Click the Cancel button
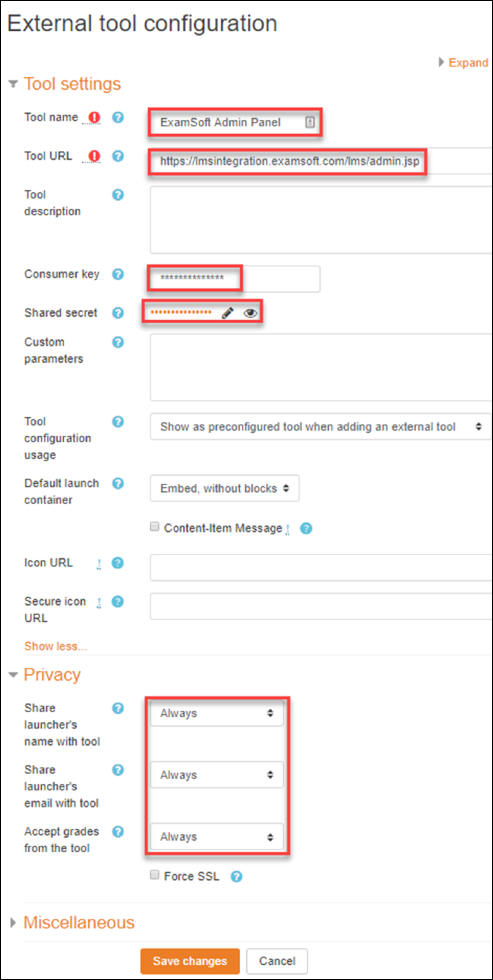The width and height of the screenshot is (493, 980). (x=277, y=961)
